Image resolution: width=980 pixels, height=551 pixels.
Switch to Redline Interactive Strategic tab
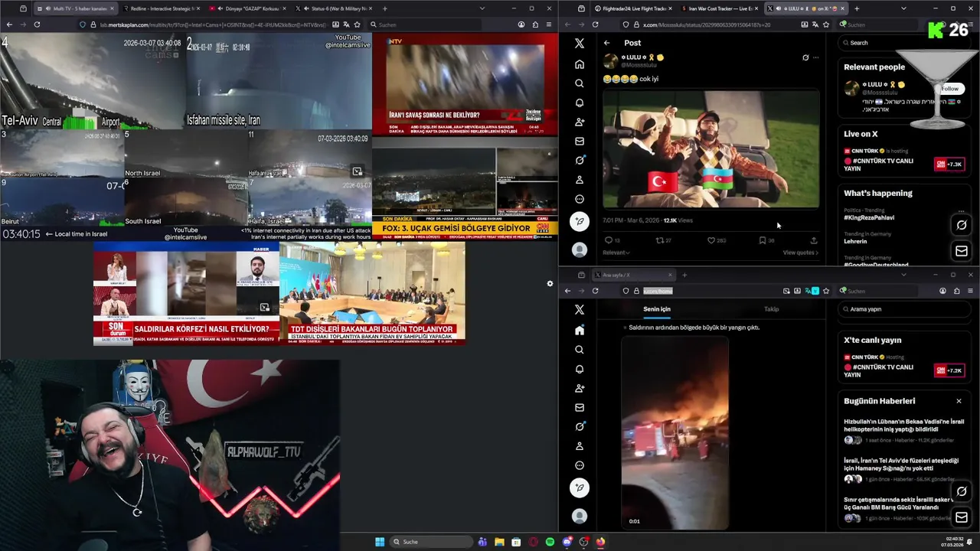pyautogui.click(x=161, y=8)
